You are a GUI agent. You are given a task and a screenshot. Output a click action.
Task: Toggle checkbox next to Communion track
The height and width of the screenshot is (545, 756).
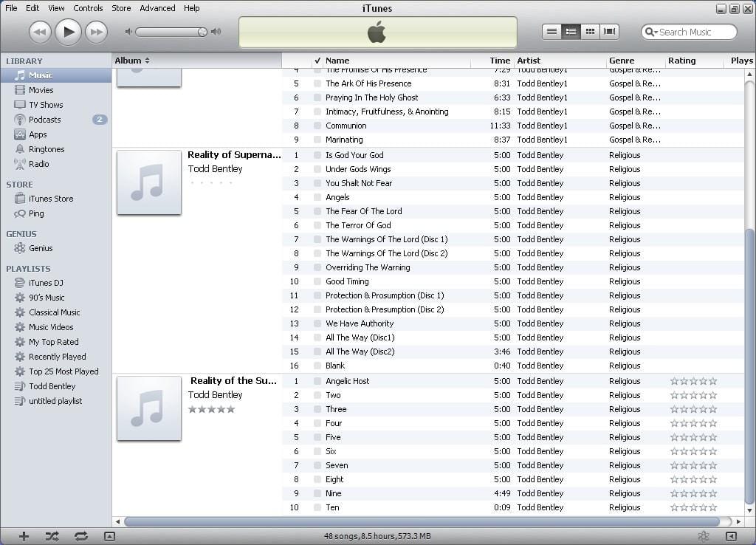point(317,126)
